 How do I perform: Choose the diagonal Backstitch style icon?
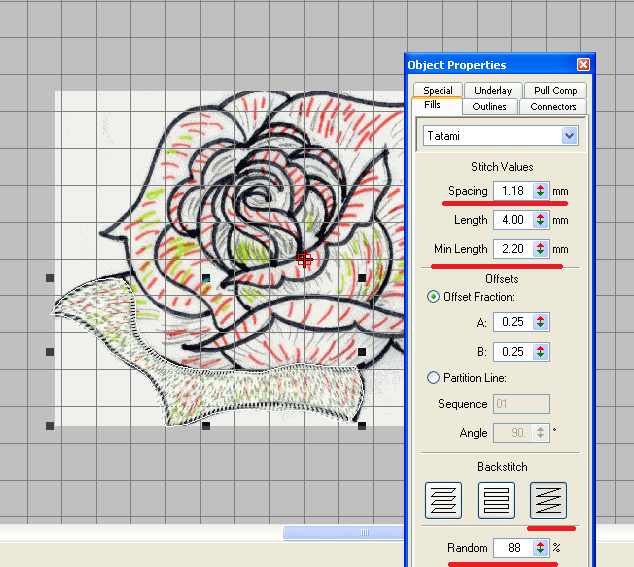[548, 498]
